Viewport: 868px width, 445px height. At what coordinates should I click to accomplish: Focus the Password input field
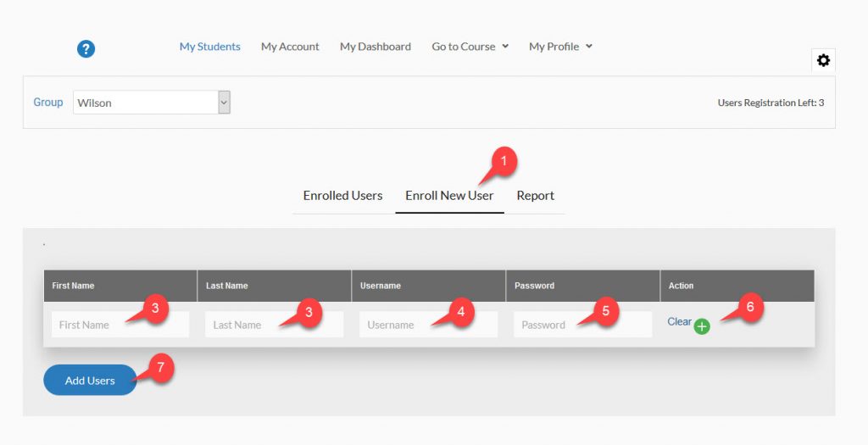[x=583, y=325]
